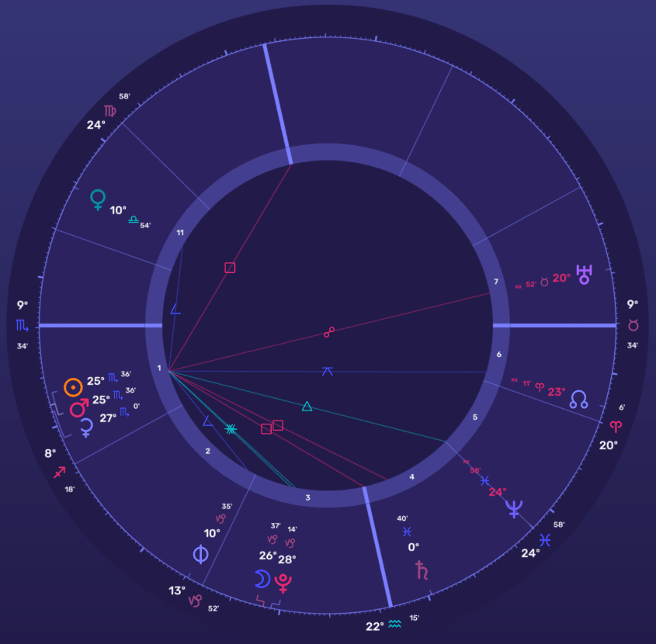Select the Pluto glyph at 28° Capricorn
The height and width of the screenshot is (644, 656).
[284, 583]
